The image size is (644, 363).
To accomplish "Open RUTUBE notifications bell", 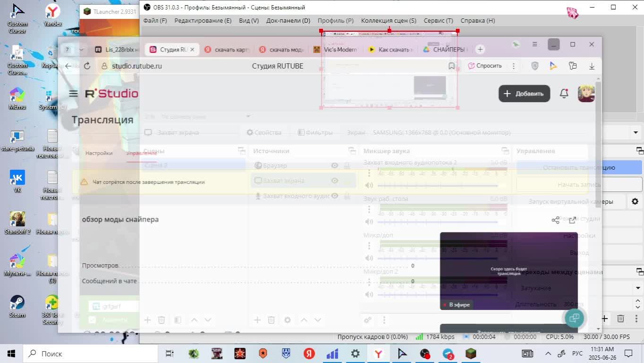I will pyautogui.click(x=564, y=94).
